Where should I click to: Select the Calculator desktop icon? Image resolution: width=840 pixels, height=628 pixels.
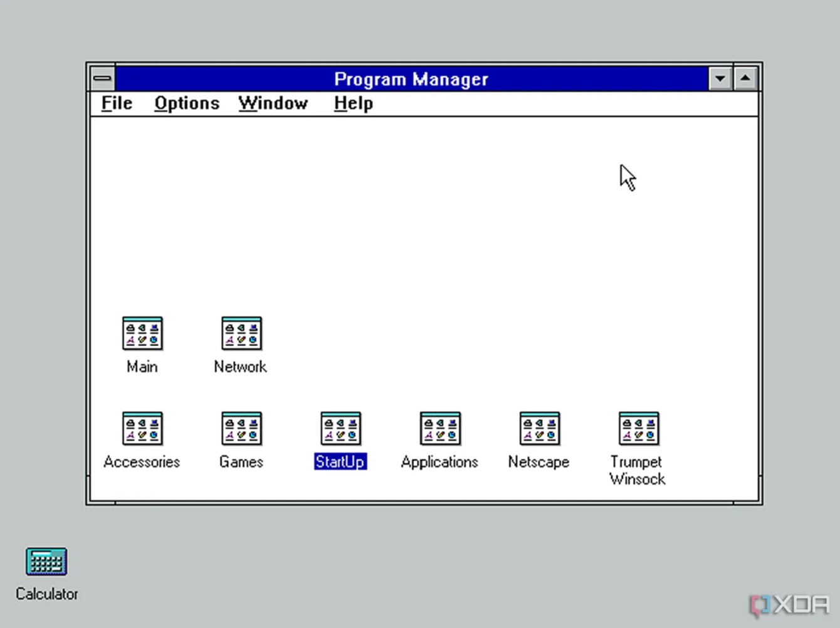pyautogui.click(x=46, y=561)
